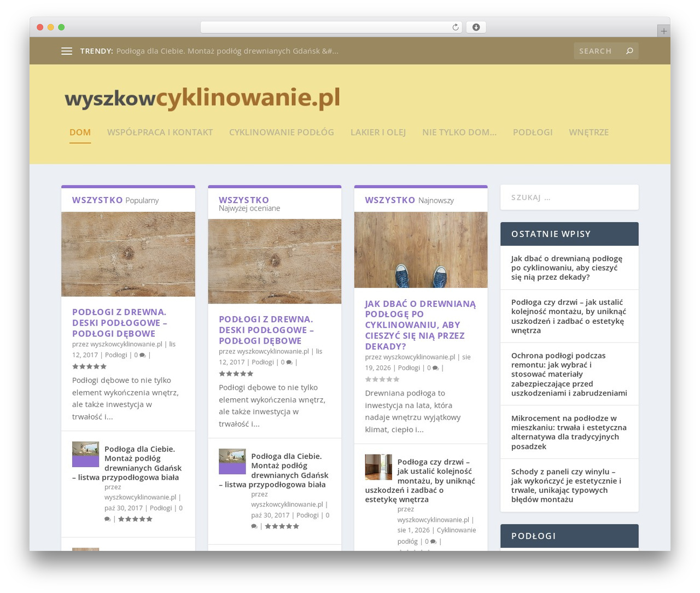Open wood knot thumbnail in Popularny column

[x=128, y=254]
